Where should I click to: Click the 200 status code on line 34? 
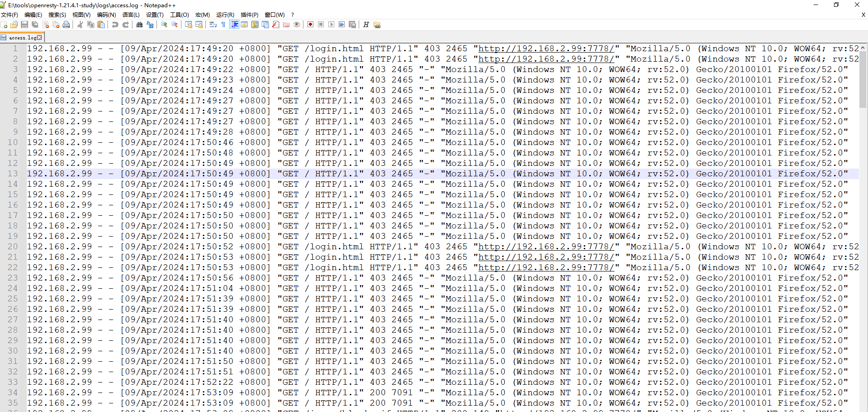(x=378, y=393)
